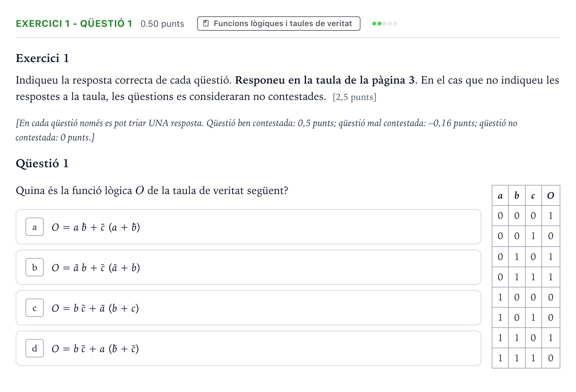Click the b column header in truth table
Screen dimensions: 576x392
click(517, 196)
